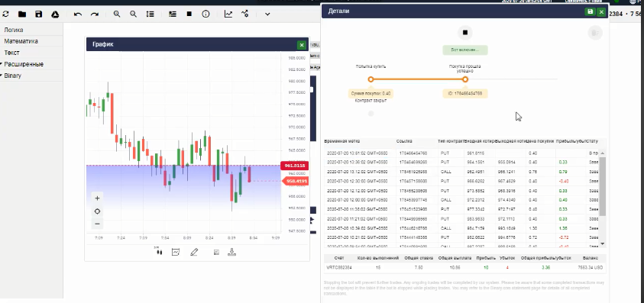Click entry quote 961.8115 cell

tap(476, 153)
